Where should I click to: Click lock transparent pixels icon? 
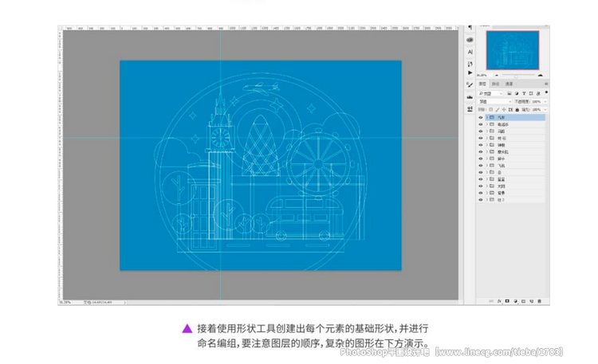(491, 110)
